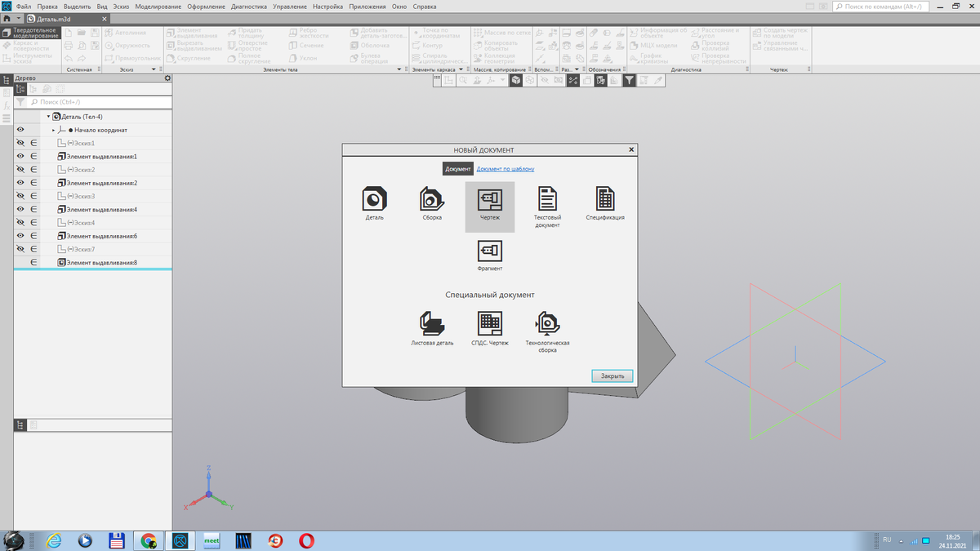Show hidden Эскиз:4 via eye icon
This screenshot has height=551, width=980.
pyautogui.click(x=20, y=222)
